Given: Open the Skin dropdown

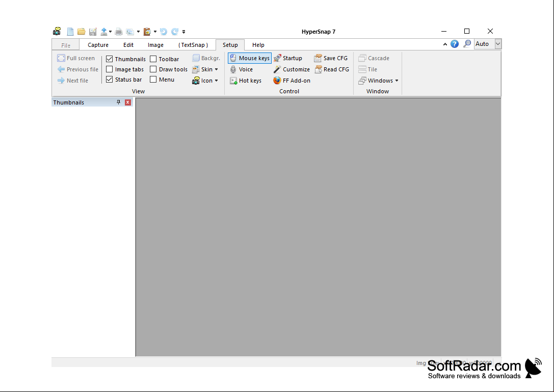Looking at the screenshot, I should [x=205, y=69].
